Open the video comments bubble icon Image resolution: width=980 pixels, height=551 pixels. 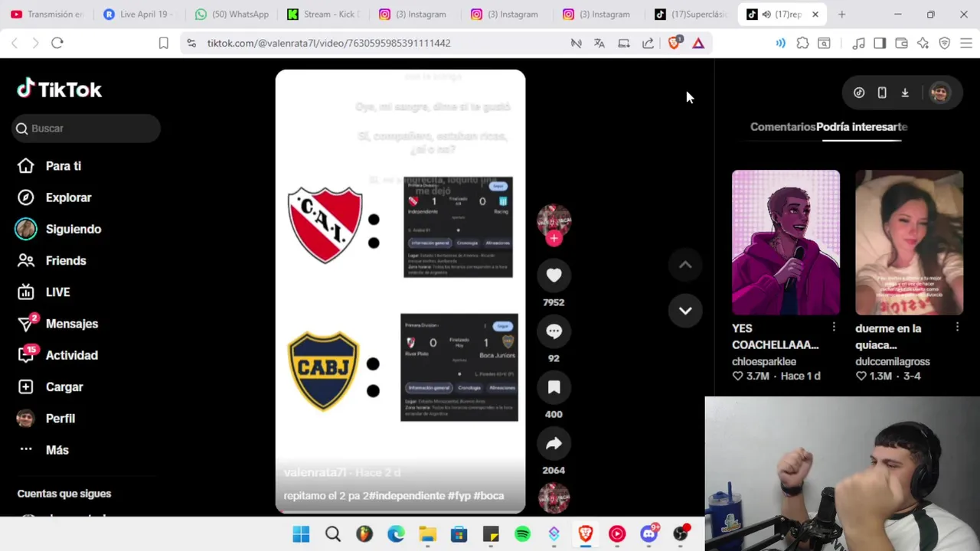(554, 331)
